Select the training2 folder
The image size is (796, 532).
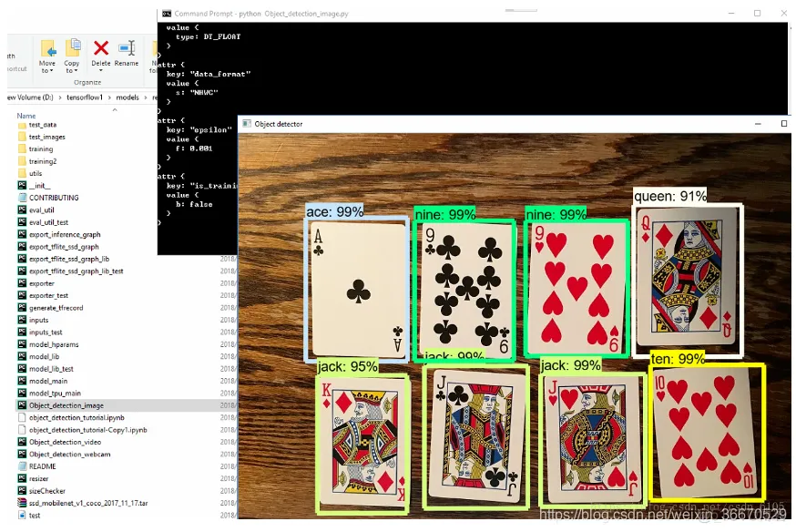coord(43,161)
